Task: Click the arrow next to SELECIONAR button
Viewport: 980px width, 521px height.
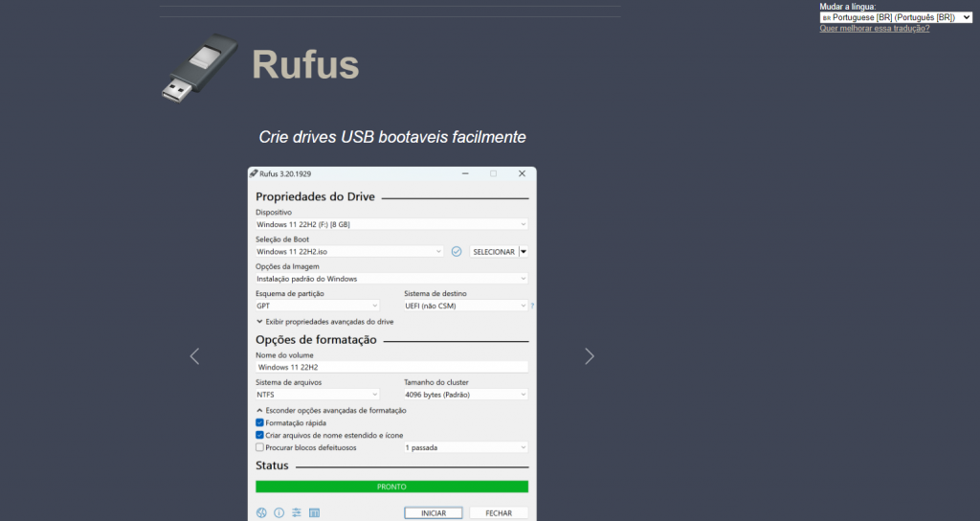Action: [523, 252]
